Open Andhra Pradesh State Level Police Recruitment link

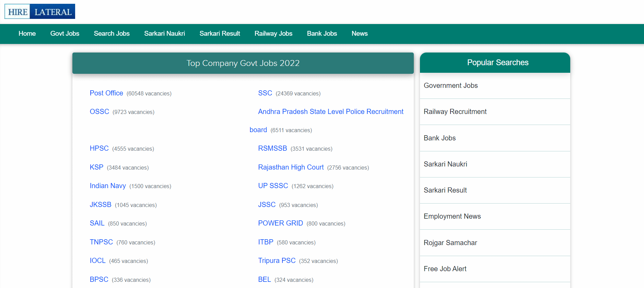coord(331,112)
